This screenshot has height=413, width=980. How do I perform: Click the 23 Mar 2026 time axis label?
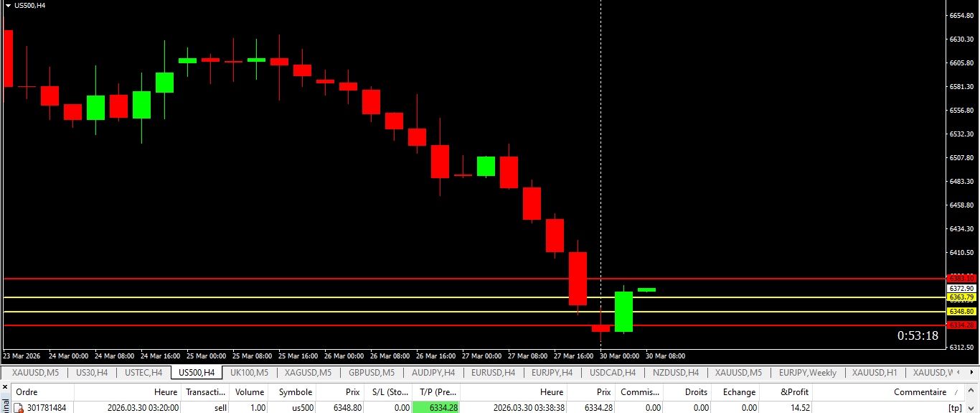tap(22, 356)
